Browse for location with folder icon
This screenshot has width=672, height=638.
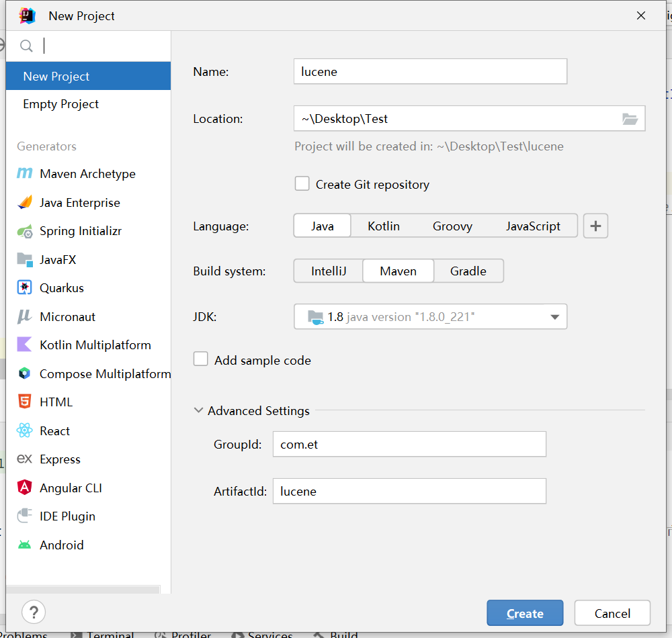tap(630, 119)
